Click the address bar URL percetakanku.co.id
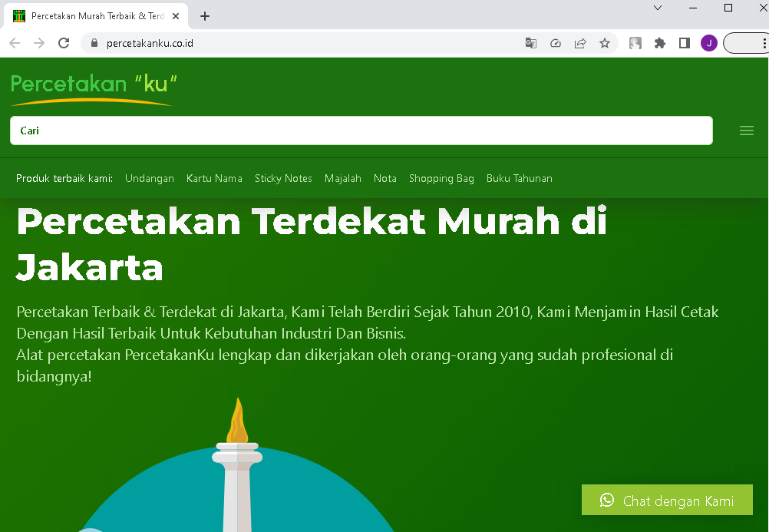The height and width of the screenshot is (532, 769). pos(150,43)
